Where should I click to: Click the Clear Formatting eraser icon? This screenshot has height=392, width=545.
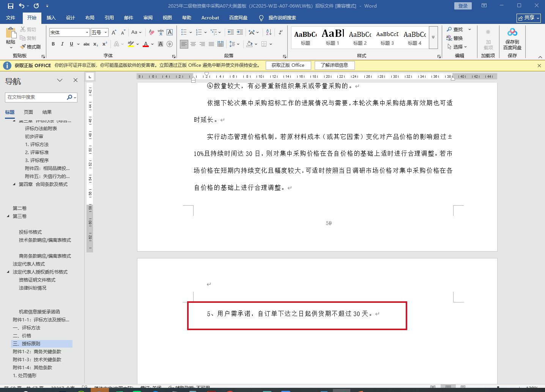(151, 33)
